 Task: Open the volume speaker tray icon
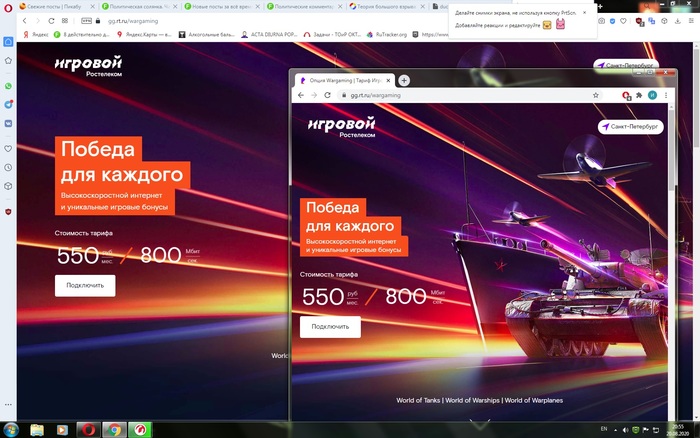coord(625,430)
